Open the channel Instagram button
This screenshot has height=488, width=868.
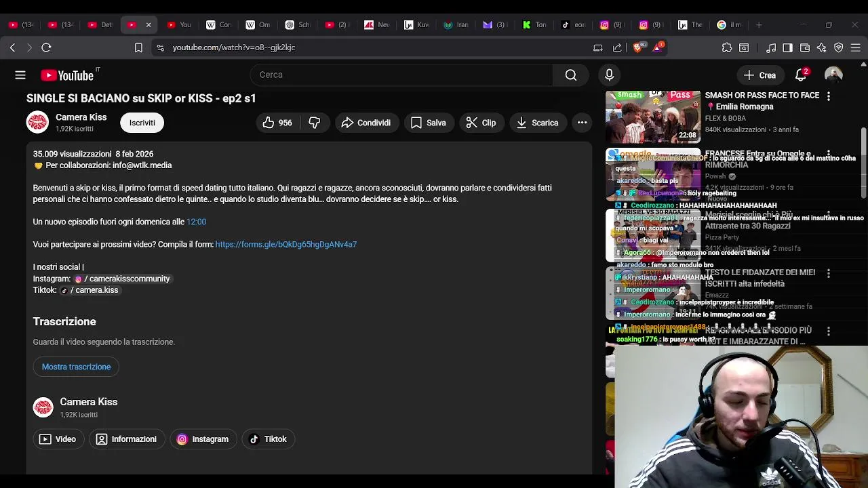tap(203, 439)
